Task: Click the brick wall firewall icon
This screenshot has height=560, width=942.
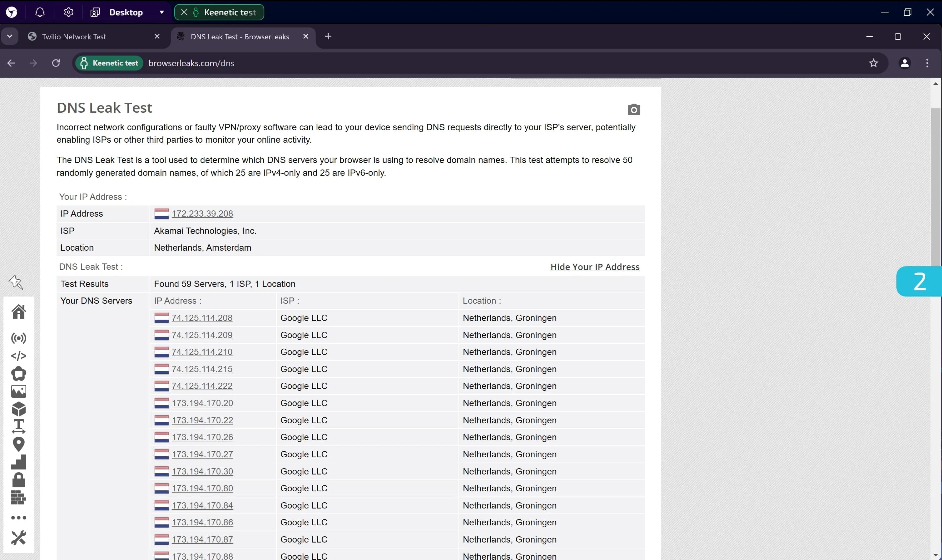Action: pyautogui.click(x=18, y=498)
